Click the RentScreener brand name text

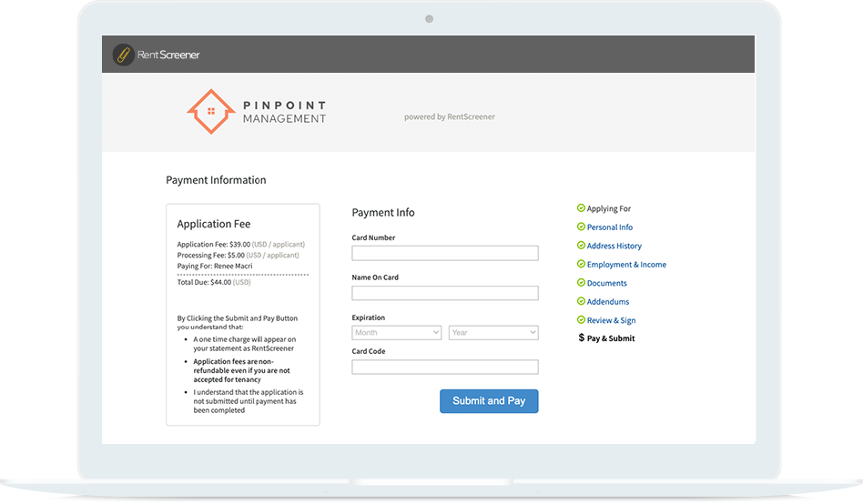(x=168, y=55)
